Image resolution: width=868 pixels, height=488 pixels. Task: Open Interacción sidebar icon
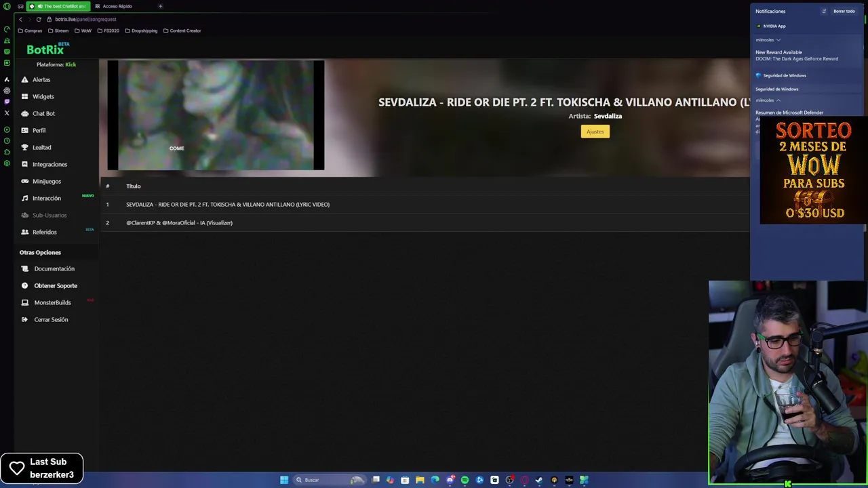[x=25, y=198]
